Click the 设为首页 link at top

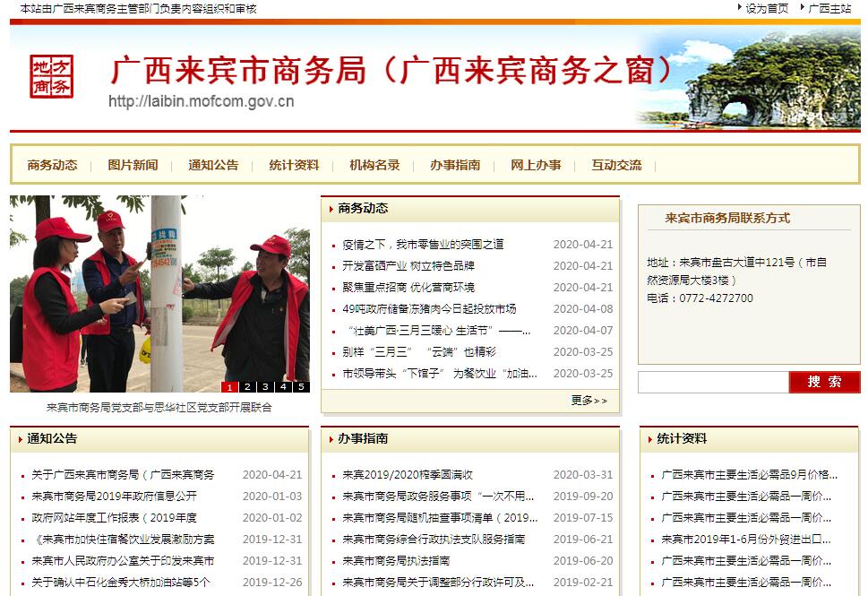(x=767, y=8)
